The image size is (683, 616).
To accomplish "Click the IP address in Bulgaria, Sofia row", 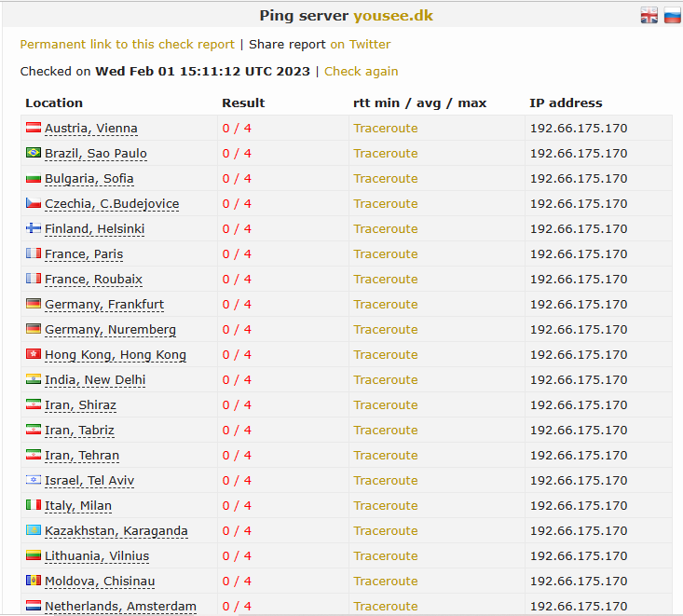I will (579, 179).
